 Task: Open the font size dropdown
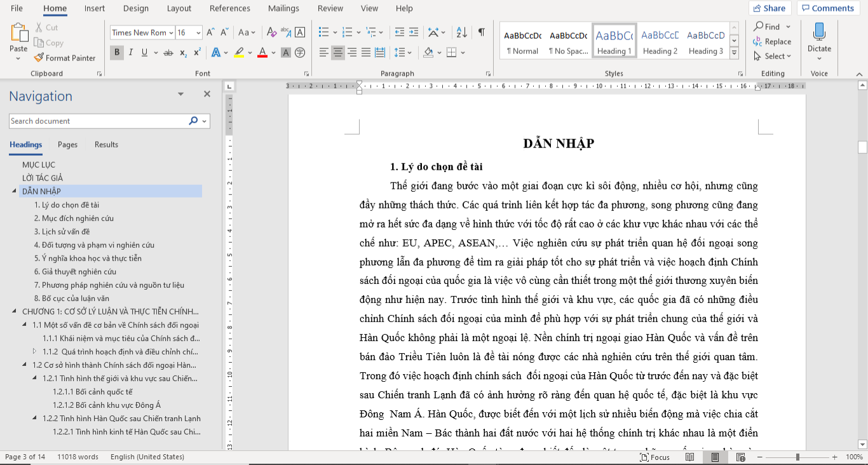[x=198, y=32]
